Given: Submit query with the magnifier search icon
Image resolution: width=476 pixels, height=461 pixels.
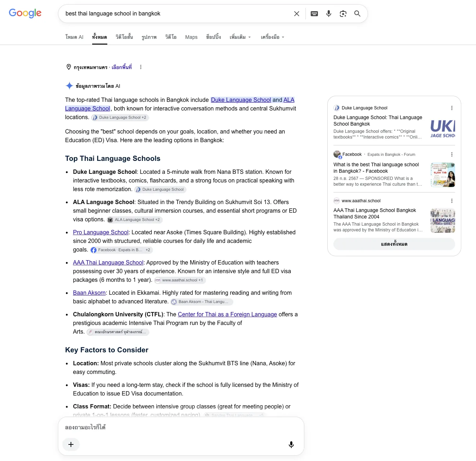Looking at the screenshot, I should point(357,14).
